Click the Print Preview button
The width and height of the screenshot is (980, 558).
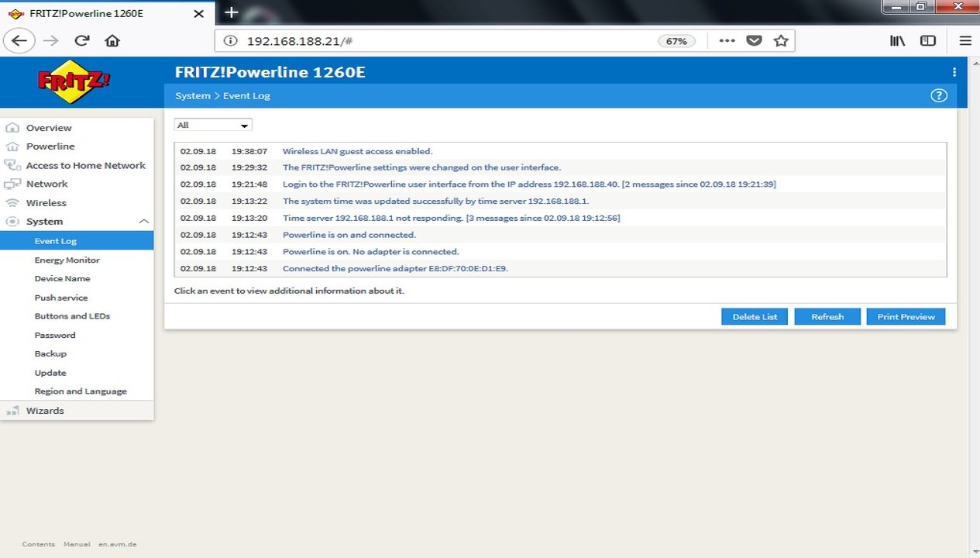pyautogui.click(x=906, y=316)
